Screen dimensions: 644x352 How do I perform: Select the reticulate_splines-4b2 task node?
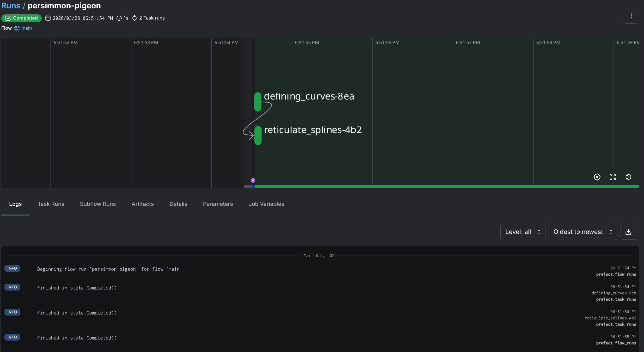coord(258,135)
